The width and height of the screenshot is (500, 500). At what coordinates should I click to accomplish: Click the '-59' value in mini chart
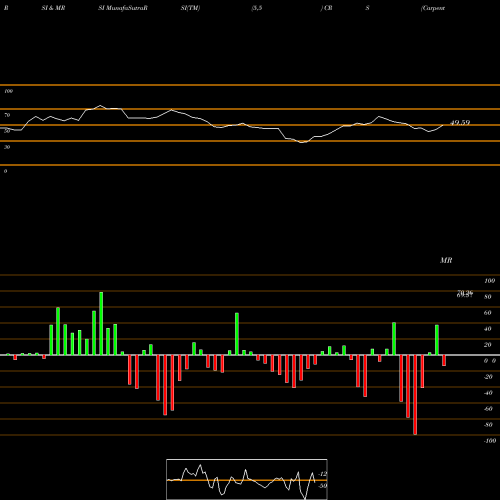[x=323, y=486]
